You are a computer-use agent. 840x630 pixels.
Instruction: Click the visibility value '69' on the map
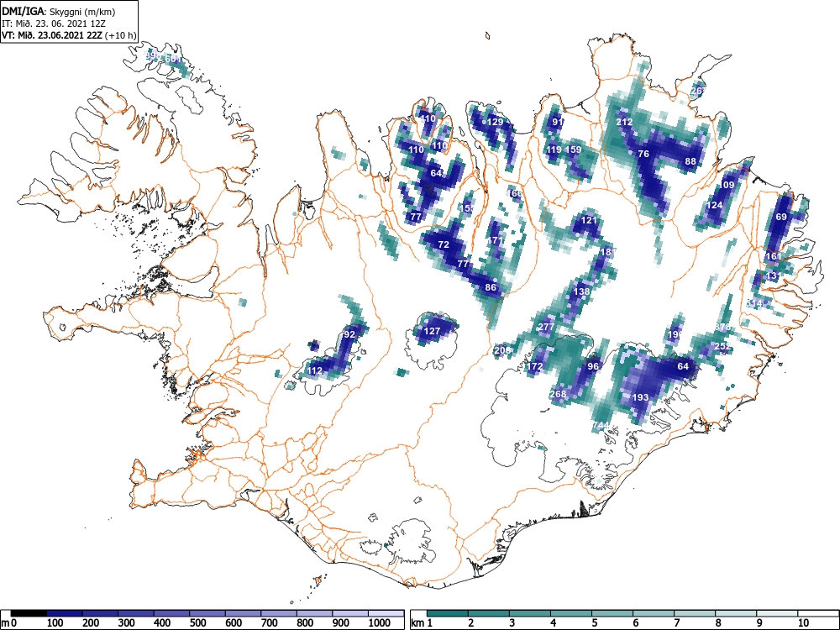click(x=781, y=217)
